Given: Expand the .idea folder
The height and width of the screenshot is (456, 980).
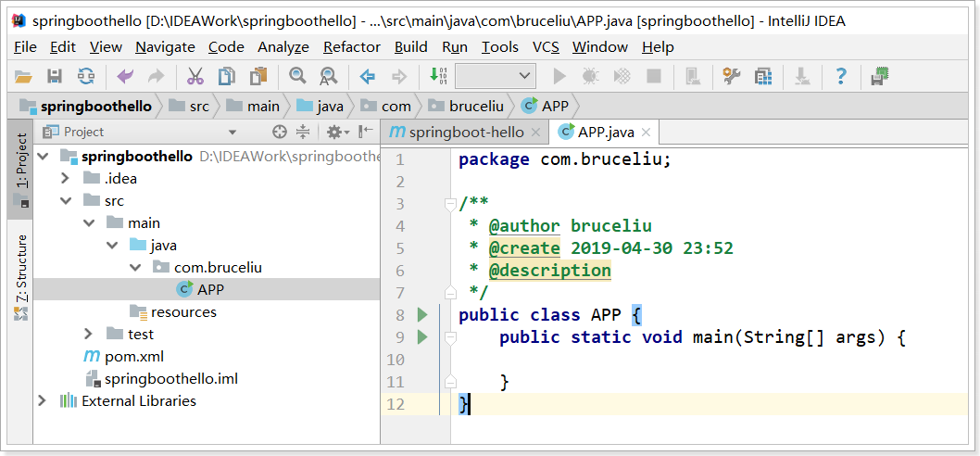Looking at the screenshot, I should (x=65, y=179).
